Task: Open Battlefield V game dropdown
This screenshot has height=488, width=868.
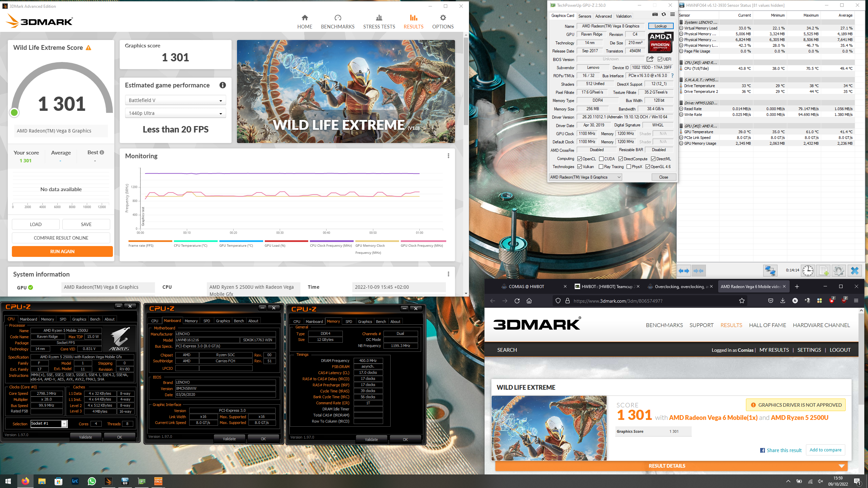Action: click(175, 100)
